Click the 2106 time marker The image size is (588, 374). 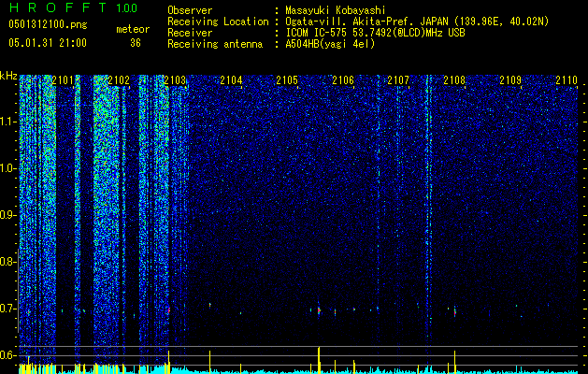point(343,80)
